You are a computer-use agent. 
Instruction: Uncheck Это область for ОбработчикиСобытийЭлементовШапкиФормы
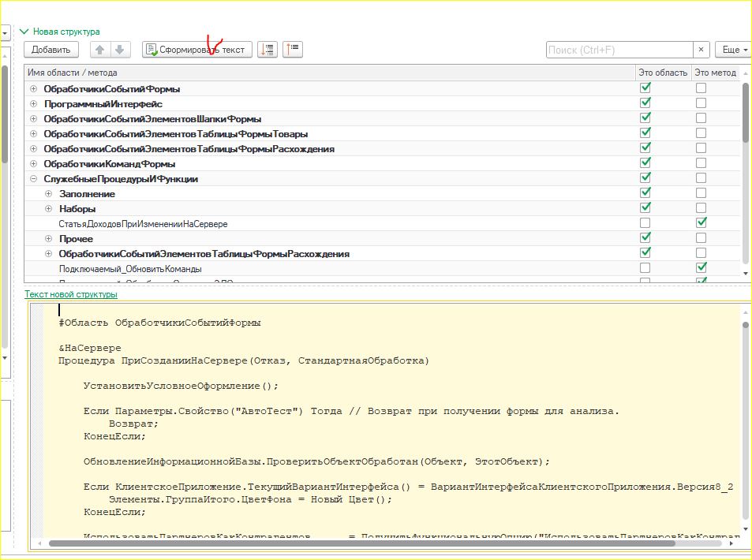tap(645, 118)
